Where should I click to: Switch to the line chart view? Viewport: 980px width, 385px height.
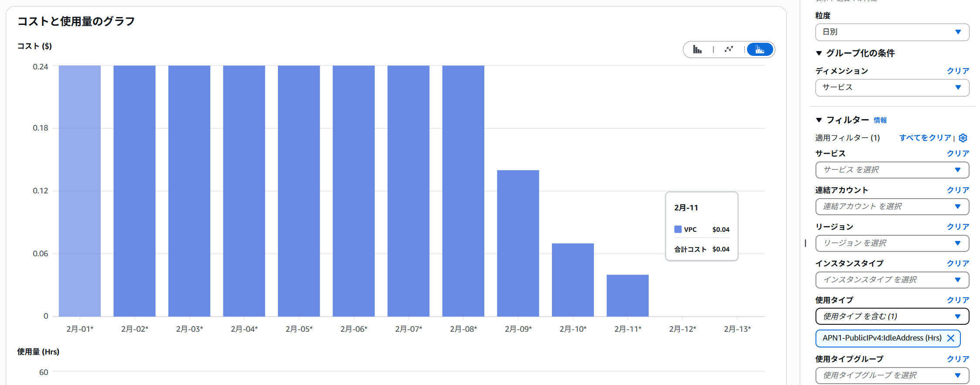(x=729, y=50)
